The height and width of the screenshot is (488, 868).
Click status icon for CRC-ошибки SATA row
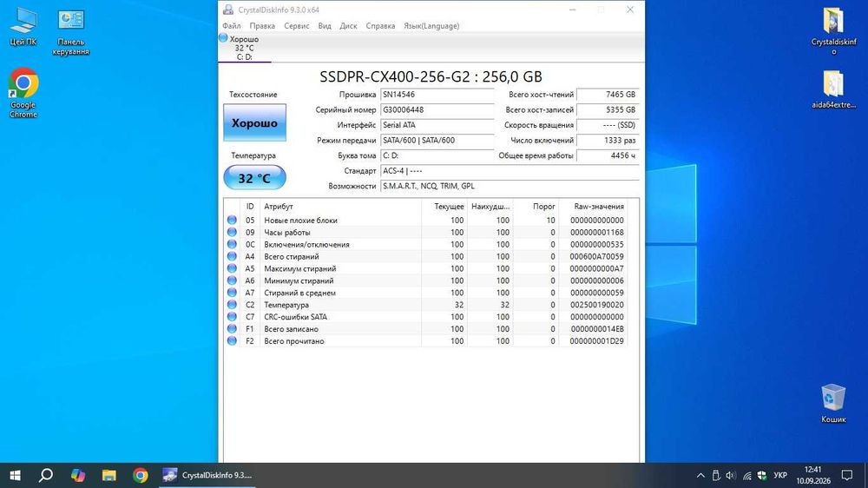[x=232, y=317]
